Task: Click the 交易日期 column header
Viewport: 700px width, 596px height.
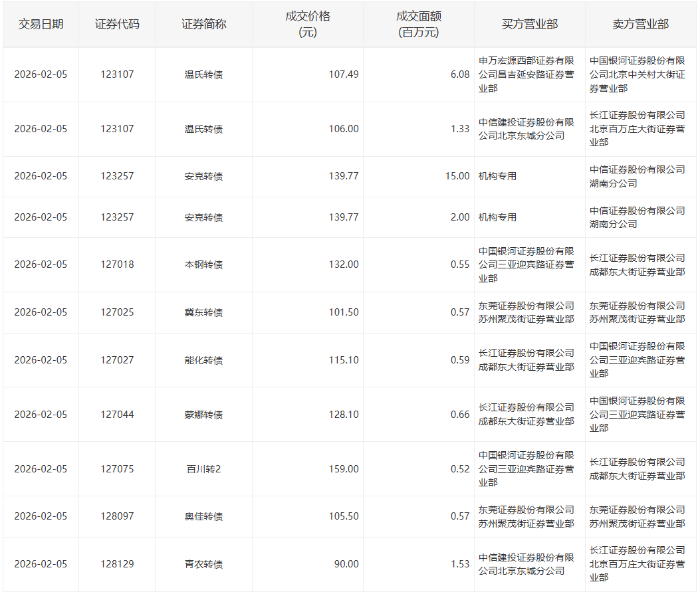Action: tap(41, 24)
